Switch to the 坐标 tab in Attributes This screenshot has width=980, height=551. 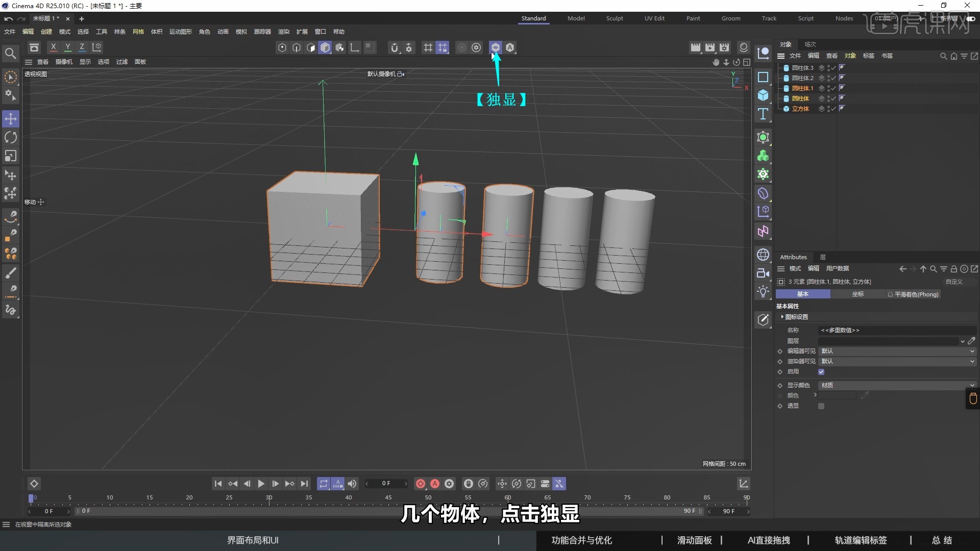tap(857, 294)
